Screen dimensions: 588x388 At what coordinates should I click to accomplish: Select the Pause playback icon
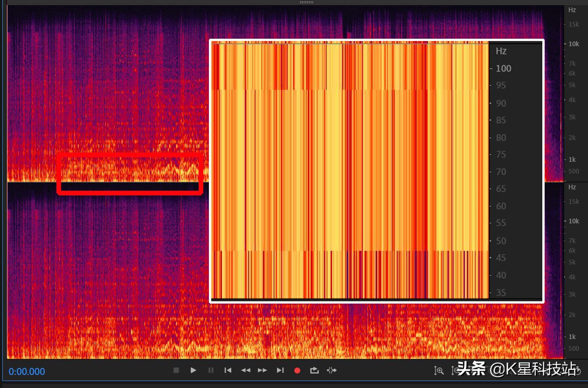coord(210,370)
